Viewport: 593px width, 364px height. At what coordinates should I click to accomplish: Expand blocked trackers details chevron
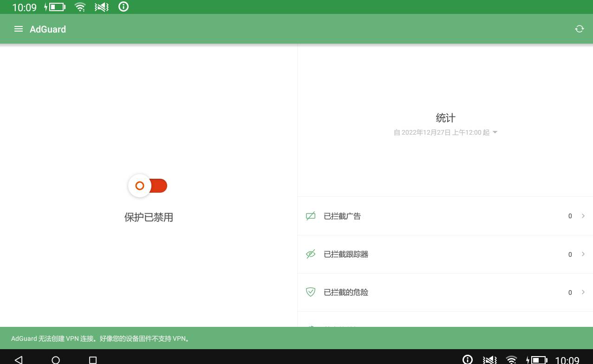click(583, 254)
